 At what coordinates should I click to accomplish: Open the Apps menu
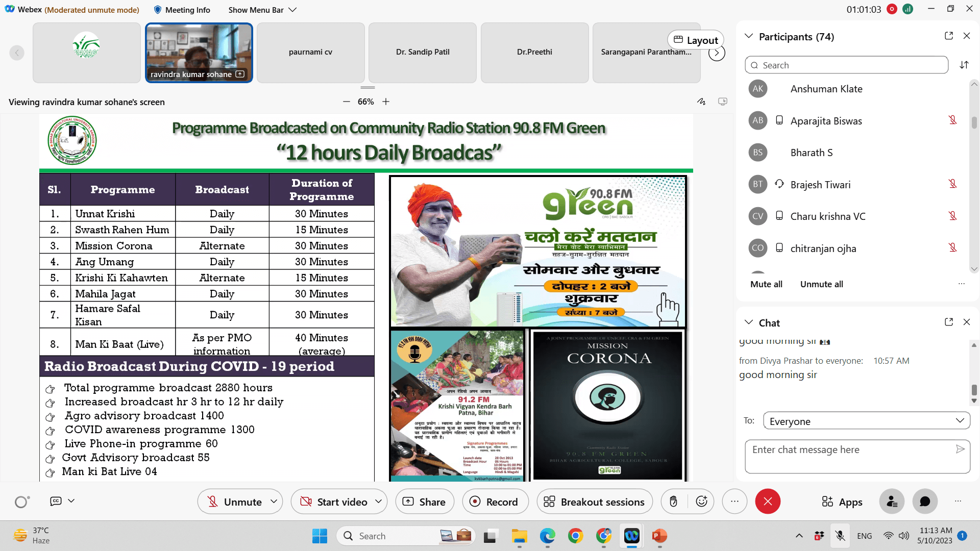[x=842, y=502]
